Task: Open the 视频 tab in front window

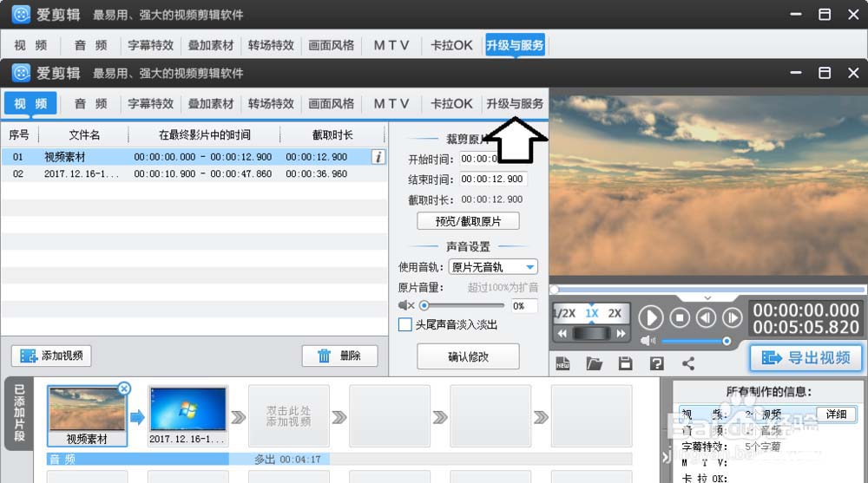Action: click(30, 103)
